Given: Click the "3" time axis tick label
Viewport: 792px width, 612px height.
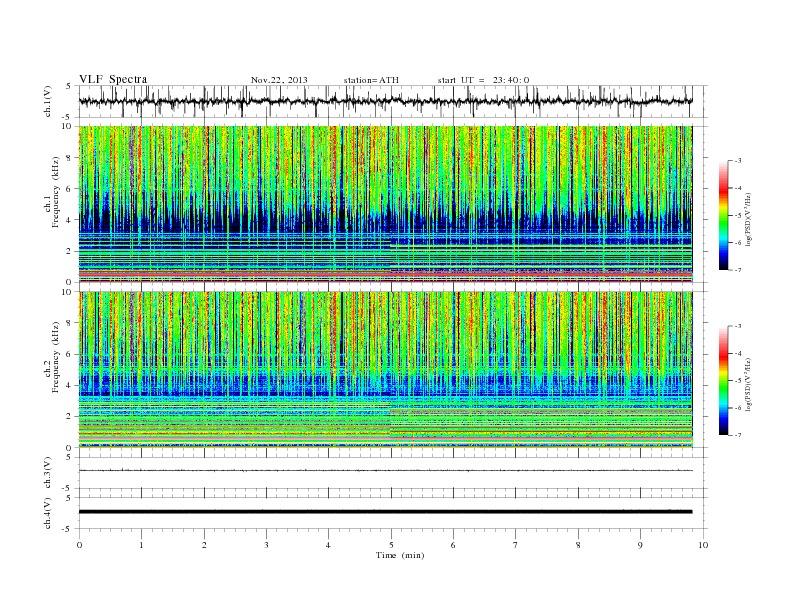Looking at the screenshot, I should pyautogui.click(x=266, y=545).
